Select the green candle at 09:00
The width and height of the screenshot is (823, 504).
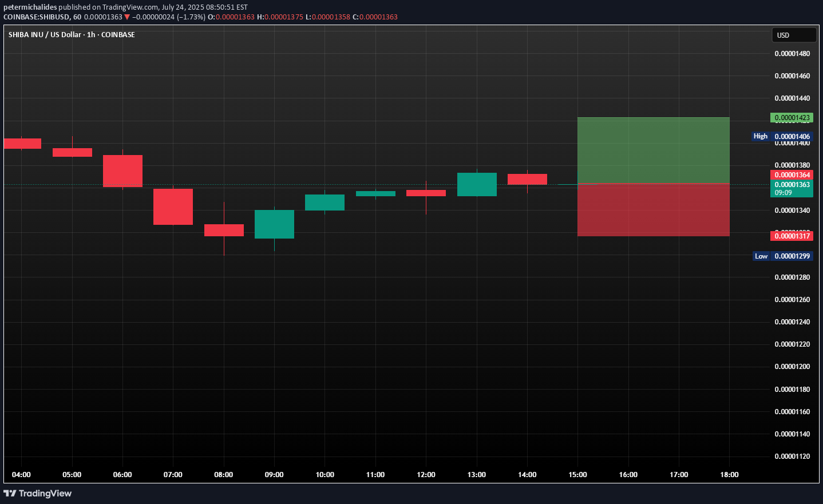(x=274, y=224)
